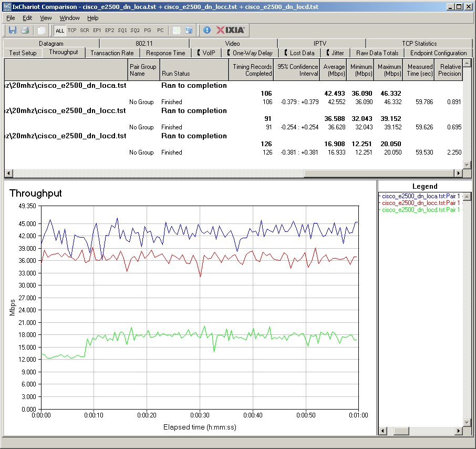Toggle the SQ2 grouping button
The image size is (476, 449).
click(135, 30)
